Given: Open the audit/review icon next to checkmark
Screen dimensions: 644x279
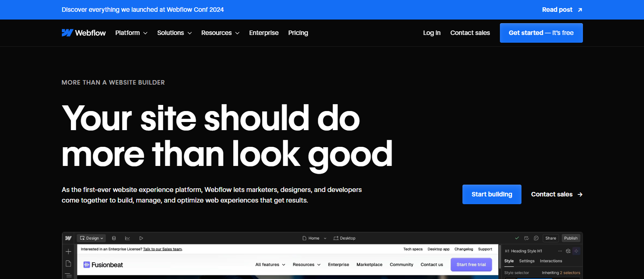Looking at the screenshot, I should 526,238.
